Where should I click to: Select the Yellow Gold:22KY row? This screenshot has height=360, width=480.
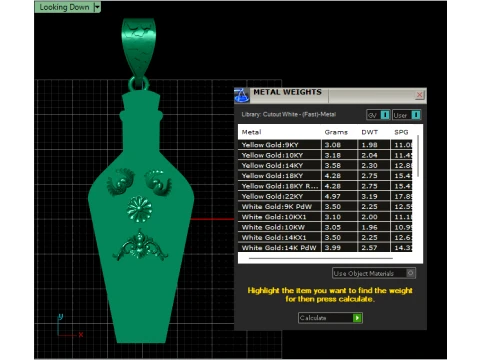325,196
